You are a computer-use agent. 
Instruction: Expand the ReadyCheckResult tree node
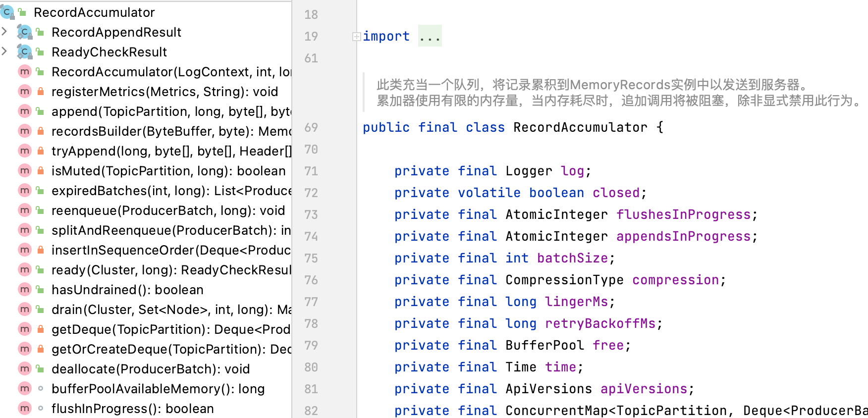point(5,52)
